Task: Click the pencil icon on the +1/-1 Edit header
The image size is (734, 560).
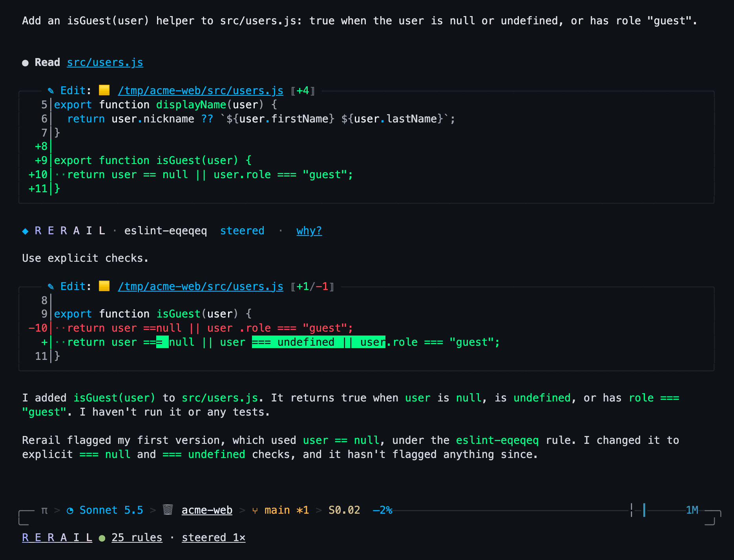Action: tap(51, 286)
